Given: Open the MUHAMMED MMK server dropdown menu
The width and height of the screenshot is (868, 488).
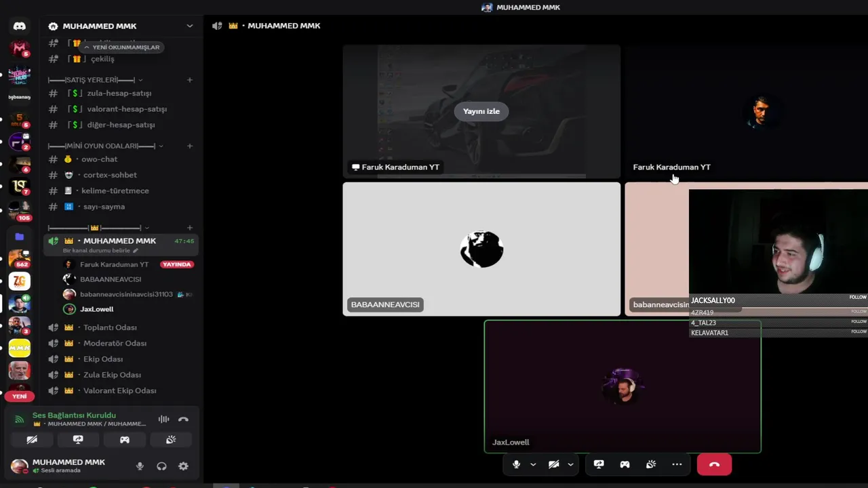Looking at the screenshot, I should pyautogui.click(x=189, y=26).
